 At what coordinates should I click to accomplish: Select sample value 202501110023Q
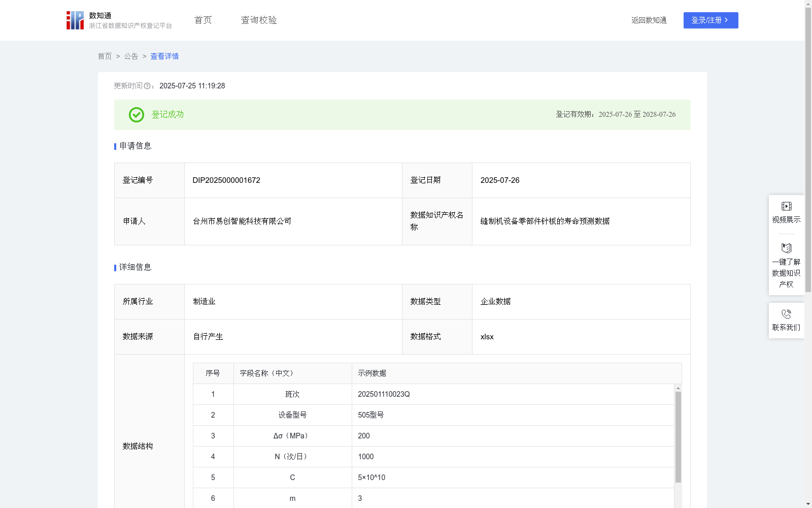pos(384,394)
